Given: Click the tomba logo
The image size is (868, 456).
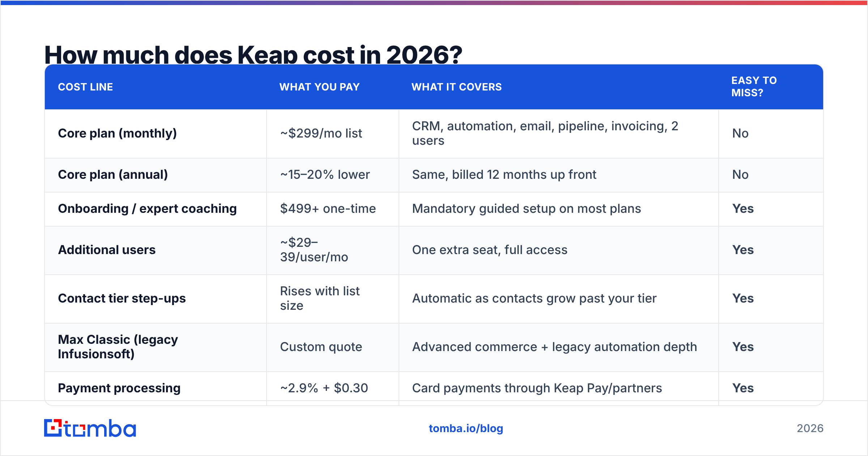Looking at the screenshot, I should point(90,428).
